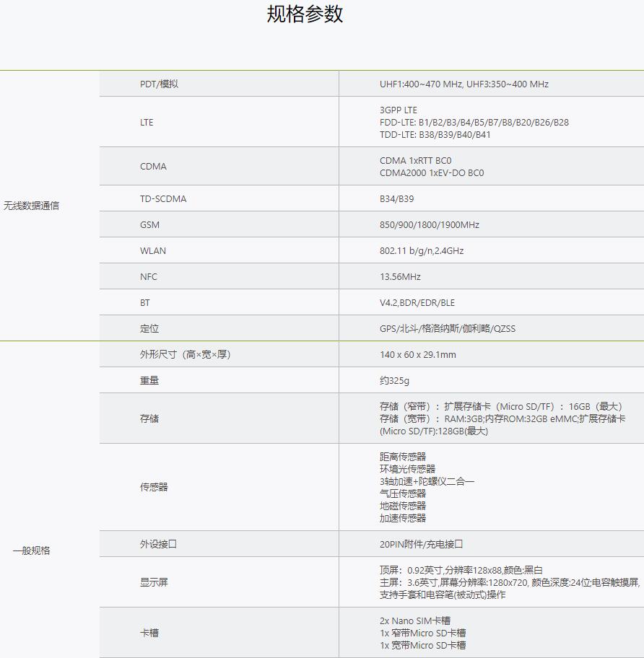Viewport: 644px width, 658px height.
Task: Click the FDD-LTE band list line
Action: (474, 122)
